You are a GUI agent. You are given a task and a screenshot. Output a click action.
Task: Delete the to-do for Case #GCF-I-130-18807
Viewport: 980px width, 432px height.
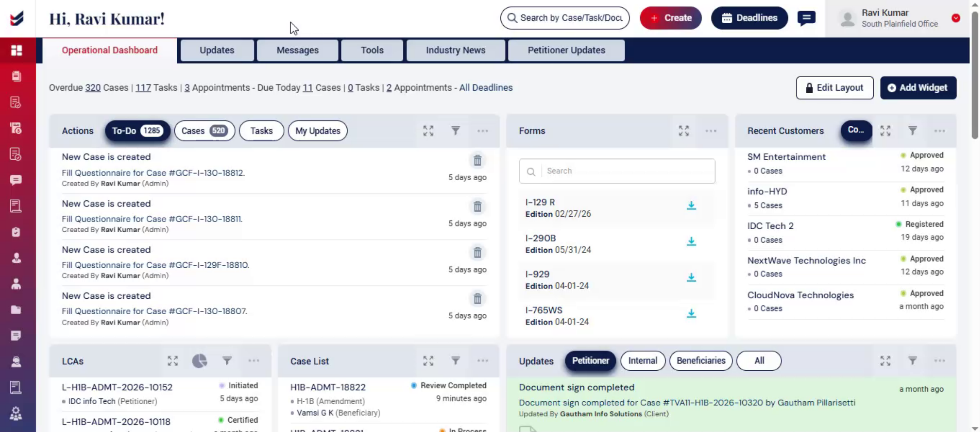pyautogui.click(x=478, y=299)
